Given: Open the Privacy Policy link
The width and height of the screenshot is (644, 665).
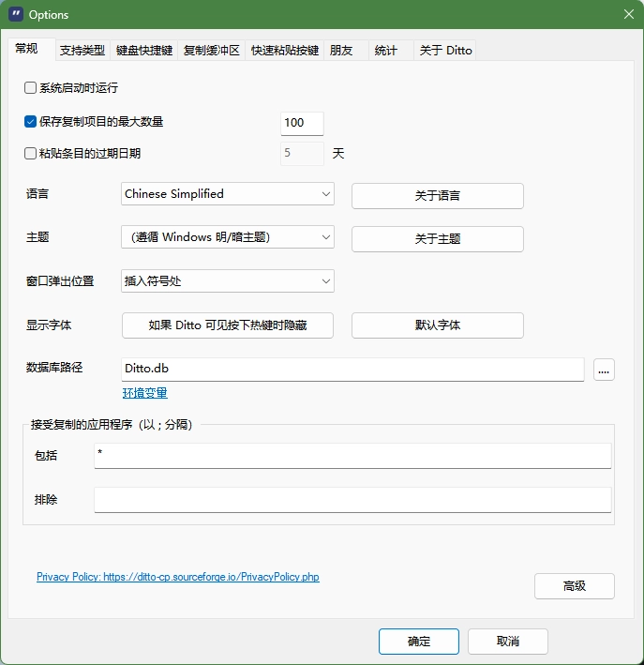Looking at the screenshot, I should tap(177, 578).
